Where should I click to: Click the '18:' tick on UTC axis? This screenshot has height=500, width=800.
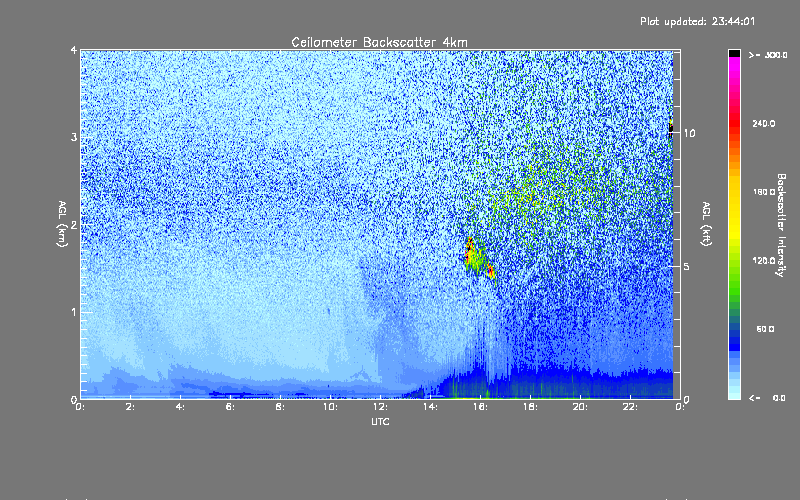point(530,407)
